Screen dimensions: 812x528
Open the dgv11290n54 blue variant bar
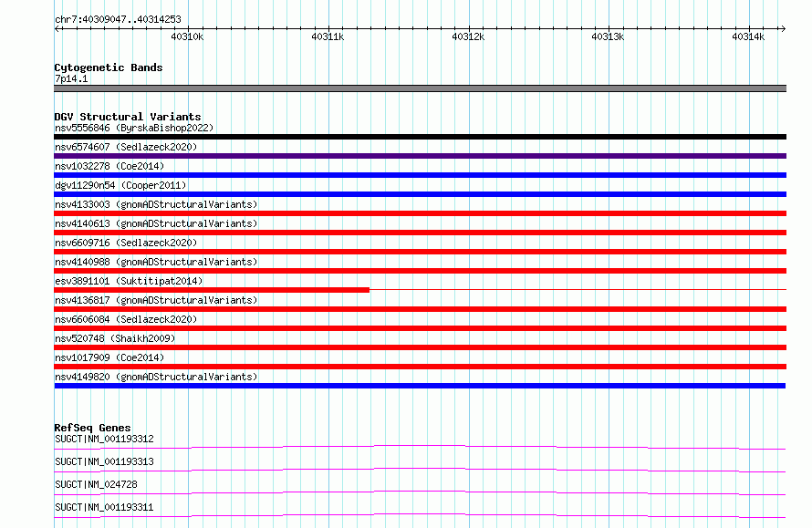[420, 194]
